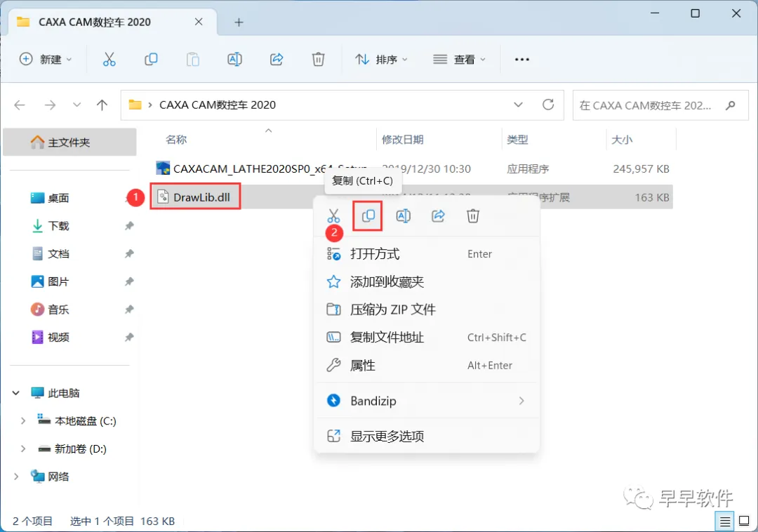The image size is (758, 532).
Task: Switch to the details view icon in the status bar
Action: coord(724,521)
